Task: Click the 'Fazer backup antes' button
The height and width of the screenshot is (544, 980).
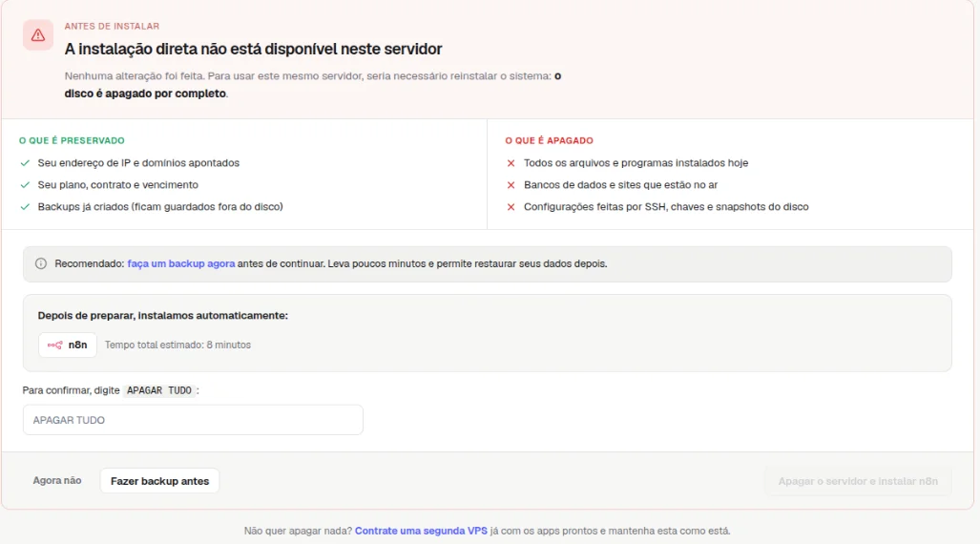Action: click(159, 481)
